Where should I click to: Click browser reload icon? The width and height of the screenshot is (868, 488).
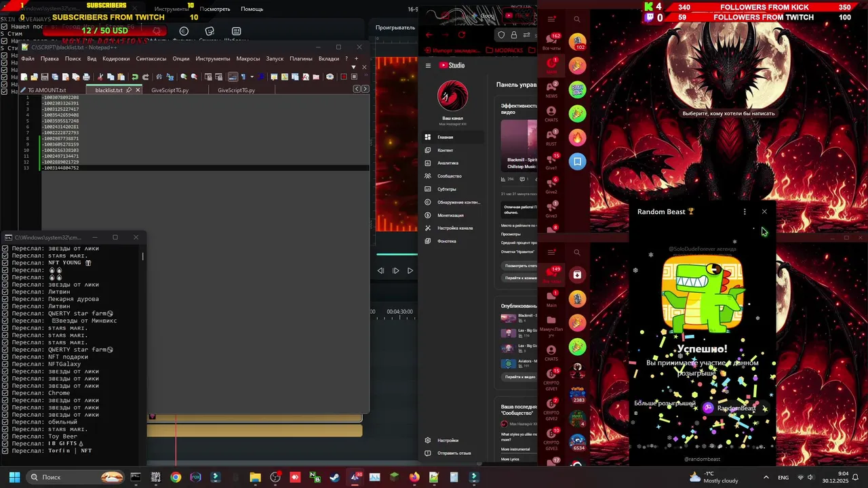tap(462, 35)
